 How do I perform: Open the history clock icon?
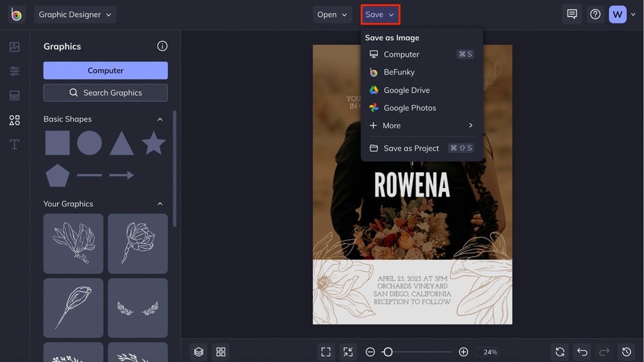(x=626, y=352)
